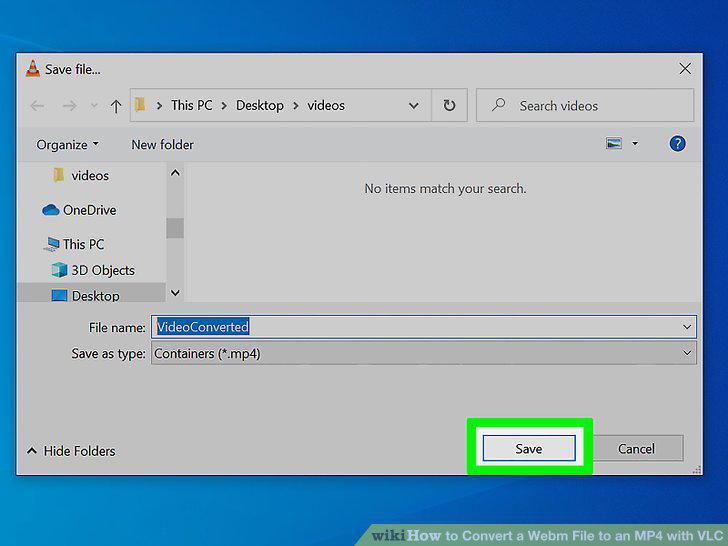Open the address bar path dropdown
The width and height of the screenshot is (728, 546).
coord(413,106)
